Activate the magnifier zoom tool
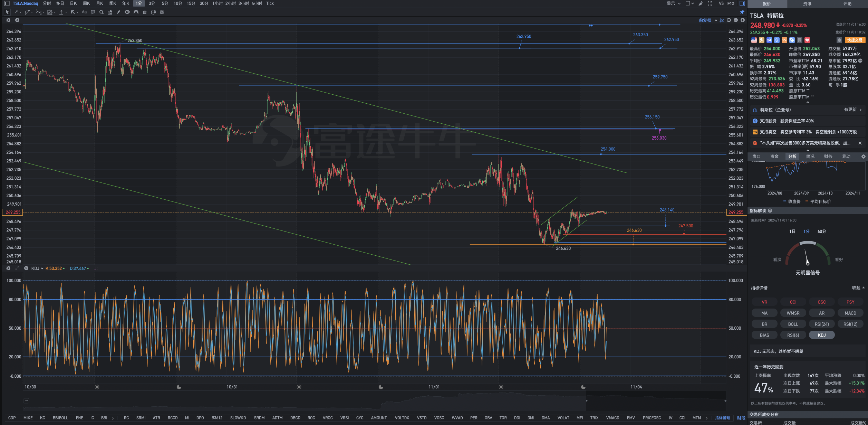 tap(102, 12)
